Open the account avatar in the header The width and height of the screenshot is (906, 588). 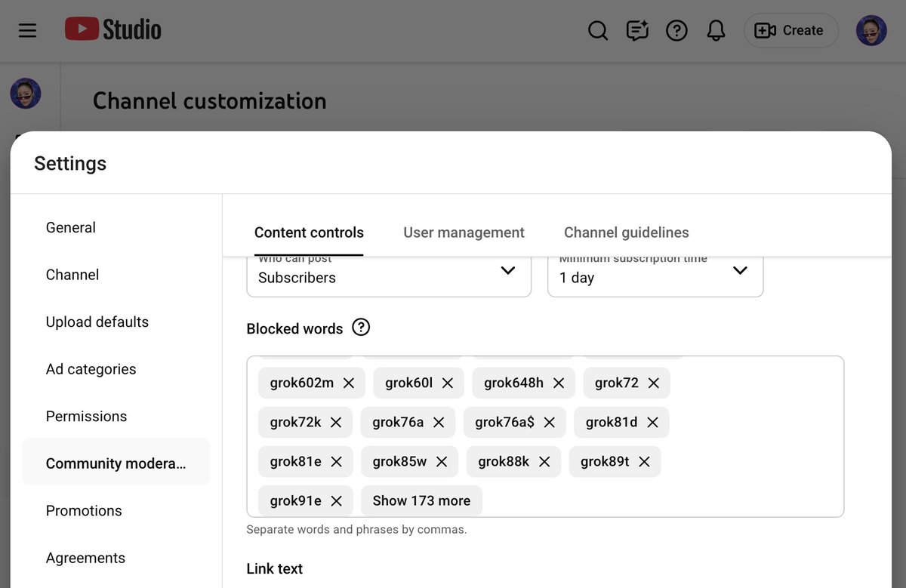[871, 31]
